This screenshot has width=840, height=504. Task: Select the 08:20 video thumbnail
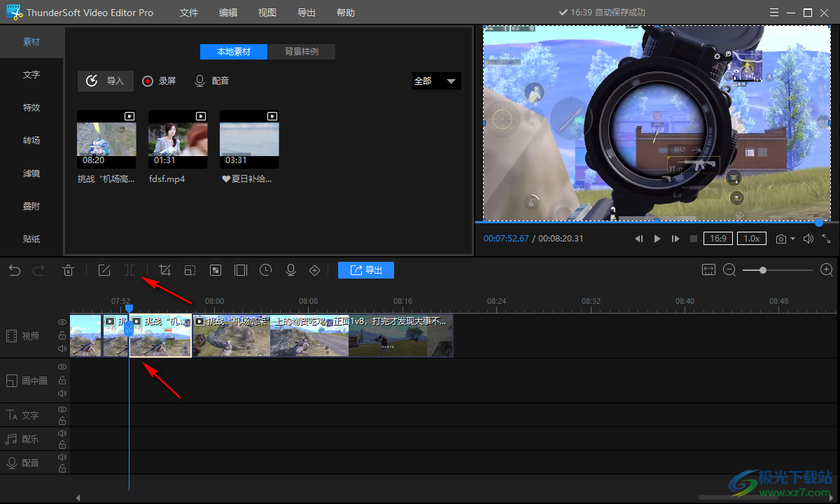click(x=106, y=139)
